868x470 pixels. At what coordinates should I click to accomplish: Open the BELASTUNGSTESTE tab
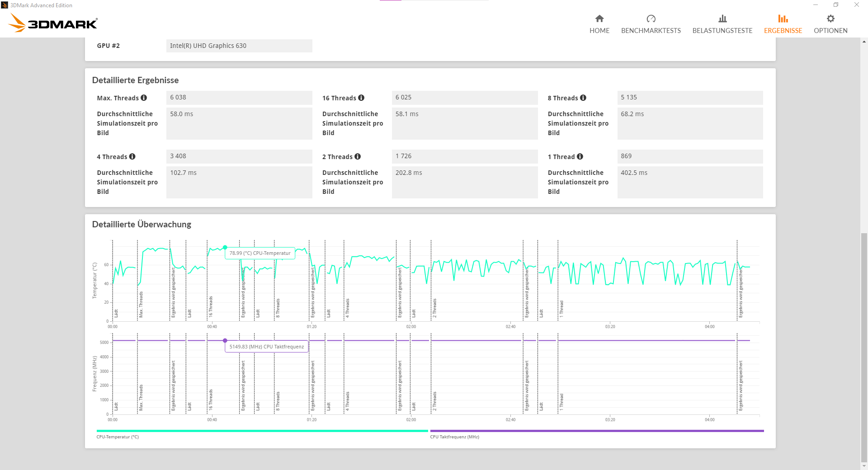click(722, 24)
